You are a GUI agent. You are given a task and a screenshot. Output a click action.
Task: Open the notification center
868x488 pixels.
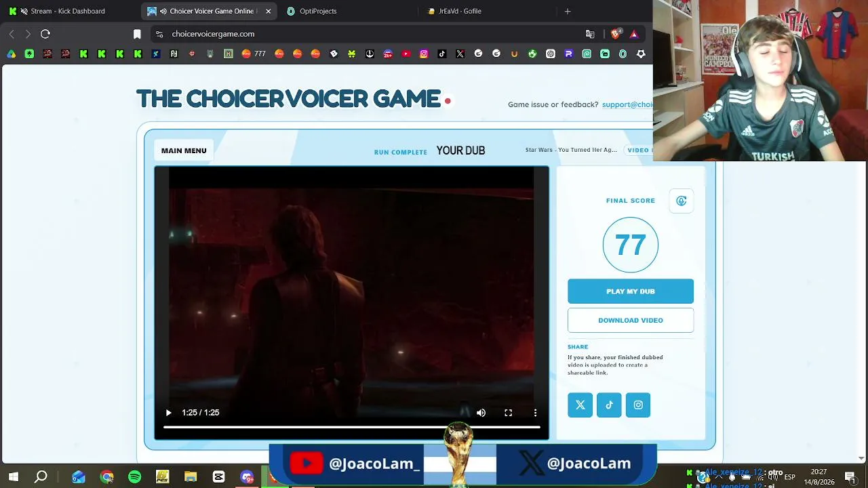click(850, 477)
